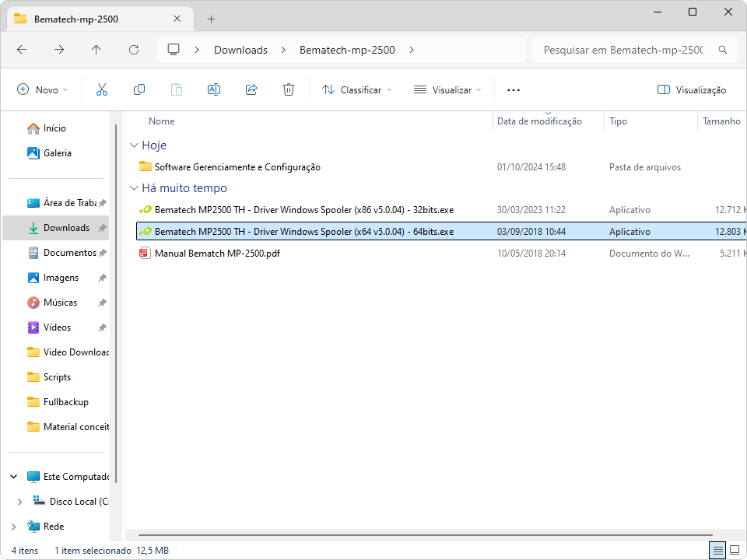
Task: Open Galeria in the sidebar
Action: (x=50, y=153)
